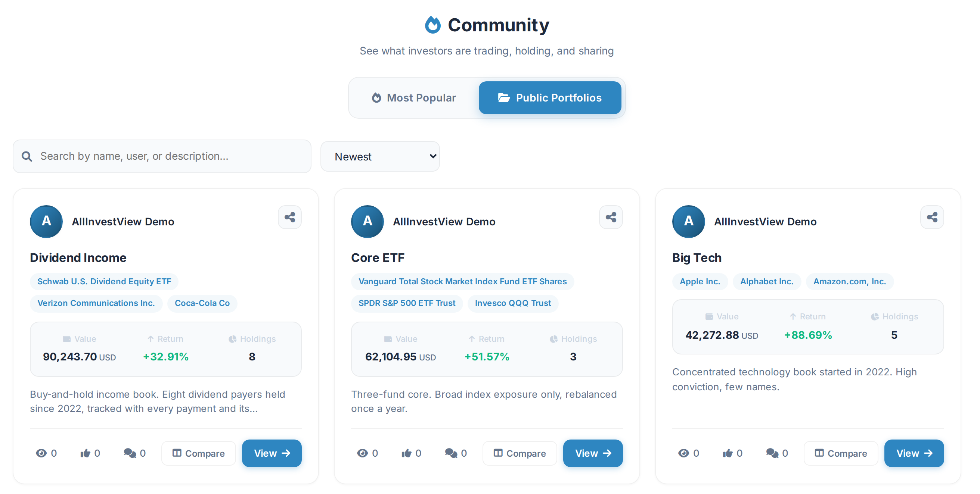Click the 62,104.95 USD value

coord(400,357)
